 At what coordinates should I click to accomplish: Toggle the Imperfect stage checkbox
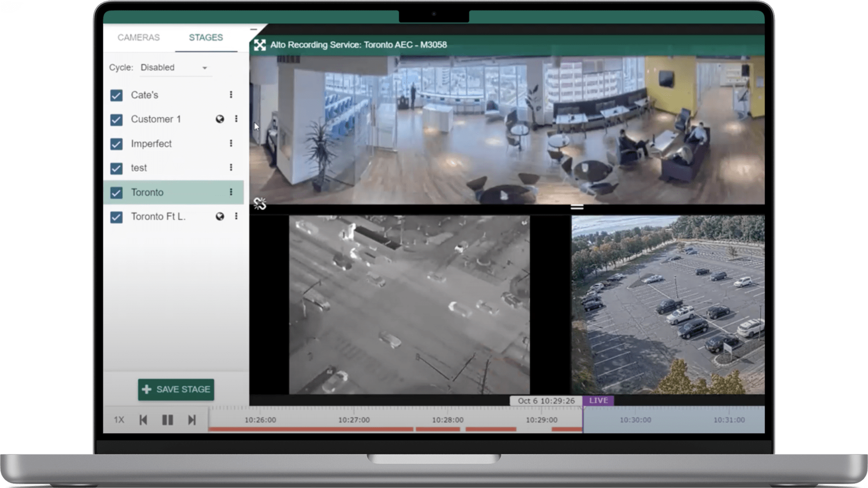pos(116,144)
